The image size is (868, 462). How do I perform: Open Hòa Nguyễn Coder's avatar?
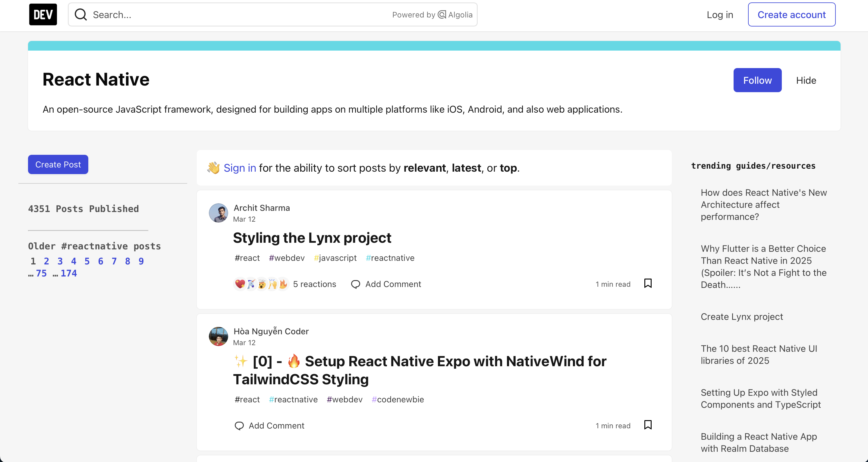[218, 336]
